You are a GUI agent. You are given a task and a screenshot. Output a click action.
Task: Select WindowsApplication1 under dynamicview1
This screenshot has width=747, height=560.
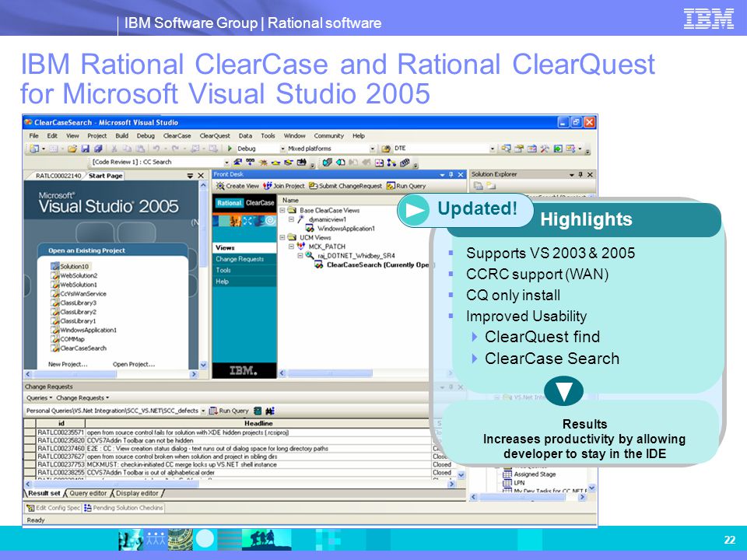point(346,229)
